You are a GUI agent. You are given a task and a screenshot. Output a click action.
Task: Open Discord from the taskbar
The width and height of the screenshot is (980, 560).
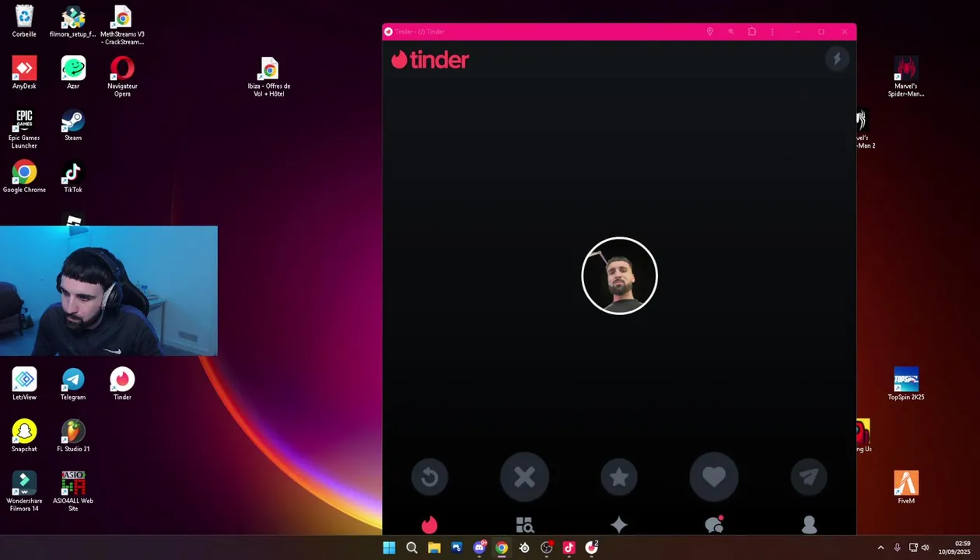click(479, 548)
